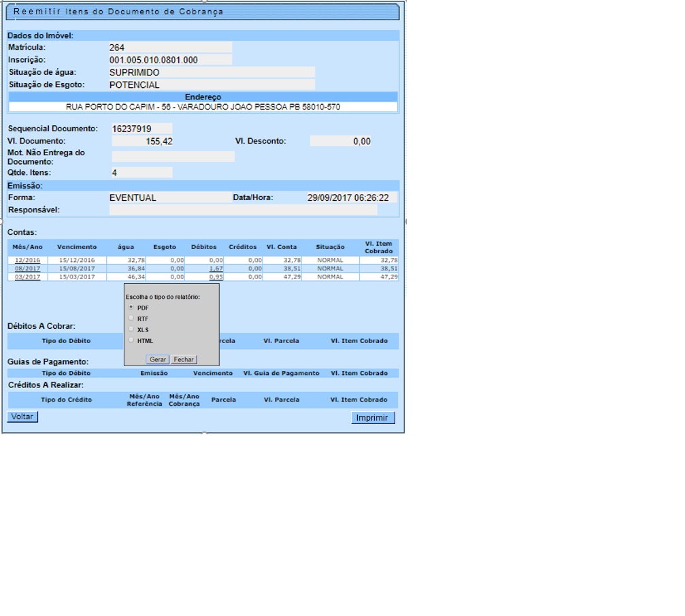Image resolution: width=685 pixels, height=616 pixels.
Task: Click the Endereço address text box
Action: coord(203,107)
